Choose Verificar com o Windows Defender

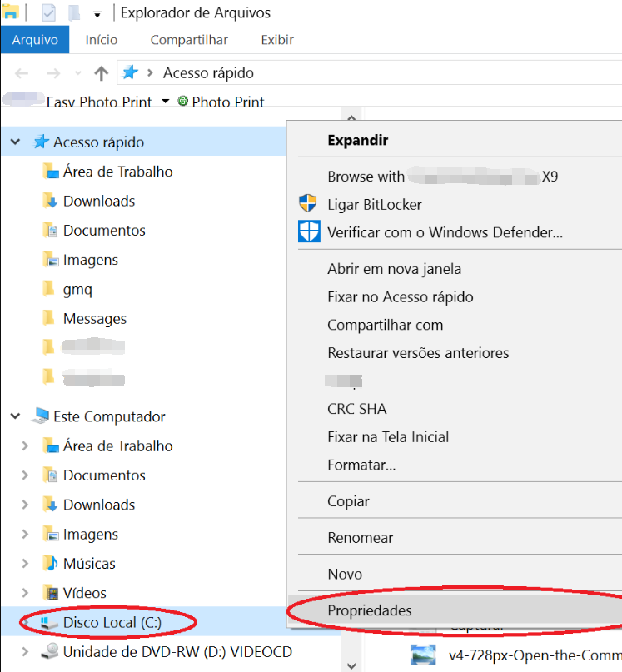445,232
